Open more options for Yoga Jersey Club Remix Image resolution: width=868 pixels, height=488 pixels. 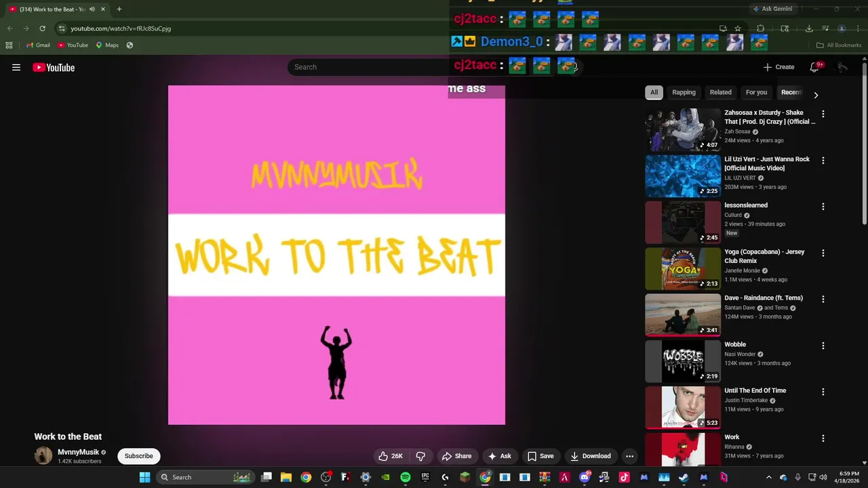point(823,253)
